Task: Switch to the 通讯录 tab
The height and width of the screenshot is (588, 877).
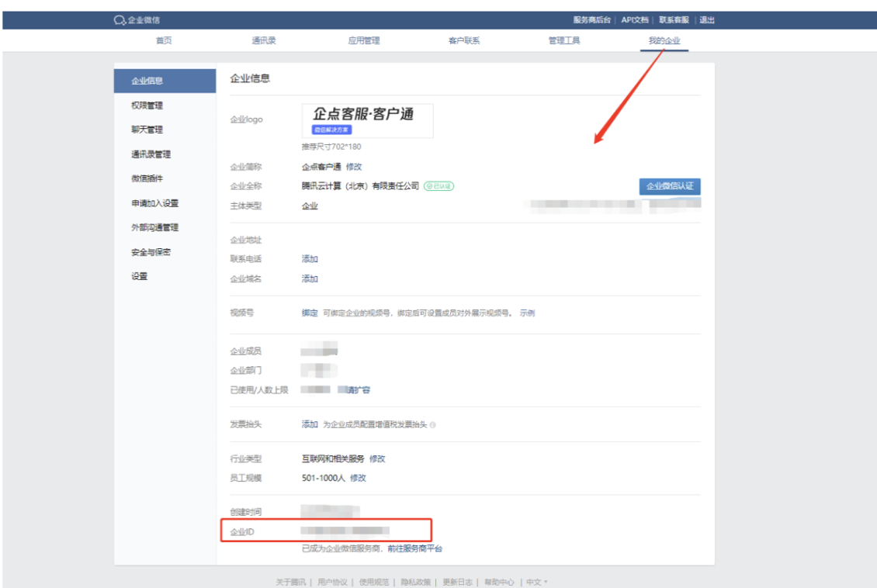Action: point(263,41)
